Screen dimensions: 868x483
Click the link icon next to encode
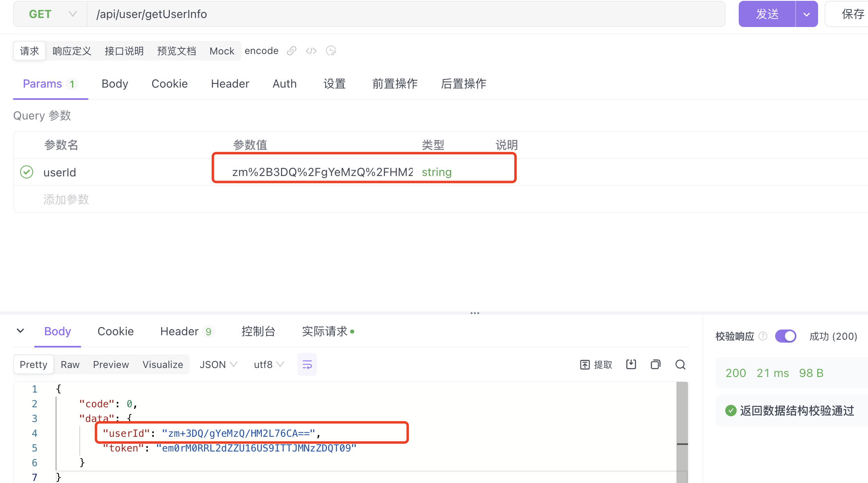[x=291, y=51]
